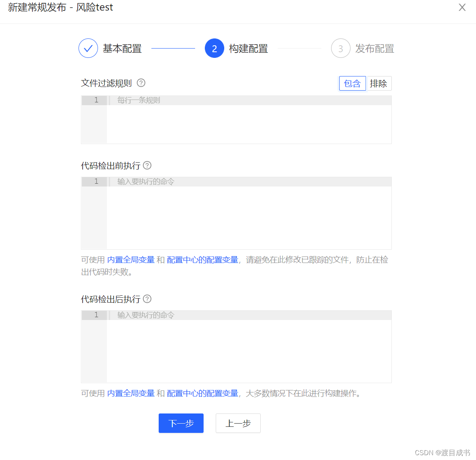Image resolution: width=476 pixels, height=460 pixels.
Task: Go back to the 基本配置 step
Action: coord(122,48)
